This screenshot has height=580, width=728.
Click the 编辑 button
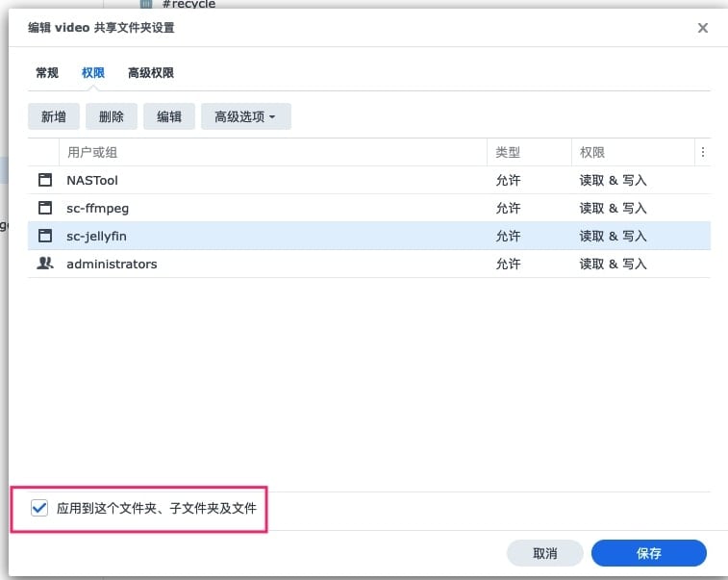[169, 116]
